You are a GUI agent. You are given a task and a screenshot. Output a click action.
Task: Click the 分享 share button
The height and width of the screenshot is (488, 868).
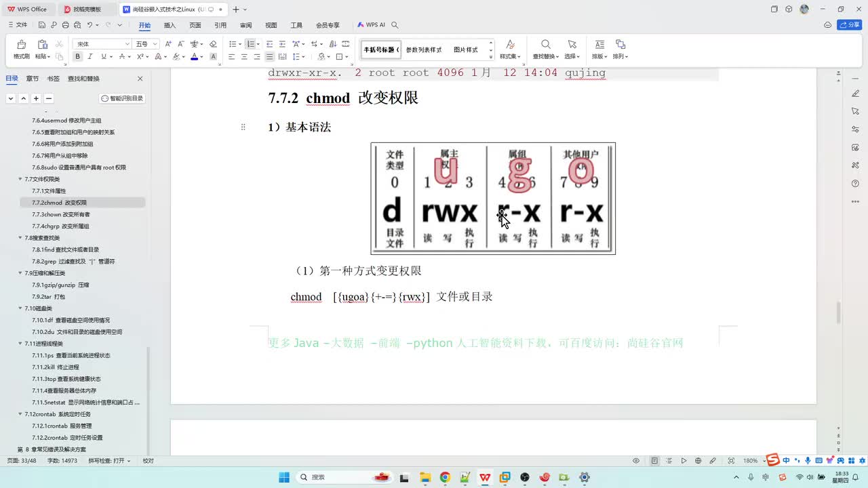coord(850,25)
